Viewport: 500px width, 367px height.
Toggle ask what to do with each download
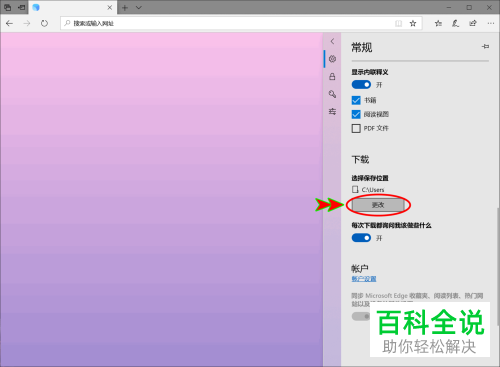click(x=361, y=238)
